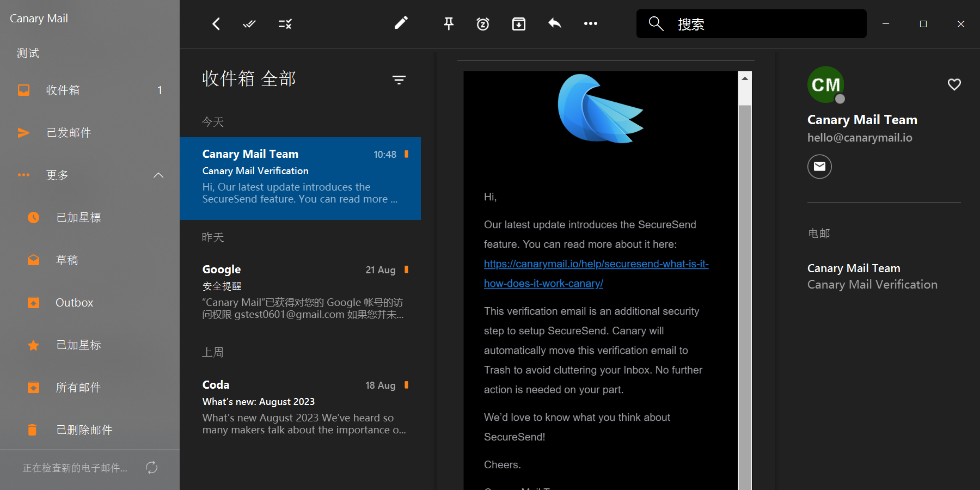Mark all as read with double-check icon
Image resolution: width=980 pixels, height=490 pixels.
(x=249, y=24)
